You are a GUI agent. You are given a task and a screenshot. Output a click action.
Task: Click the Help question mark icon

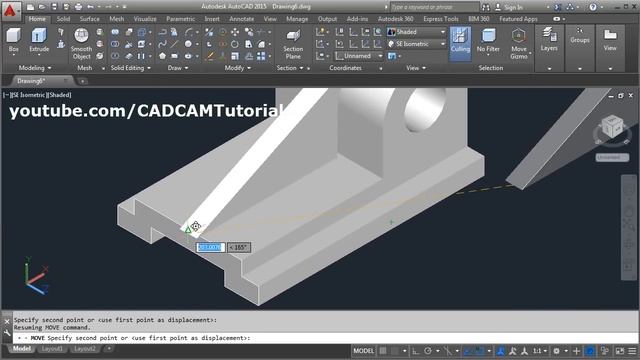[593, 7]
